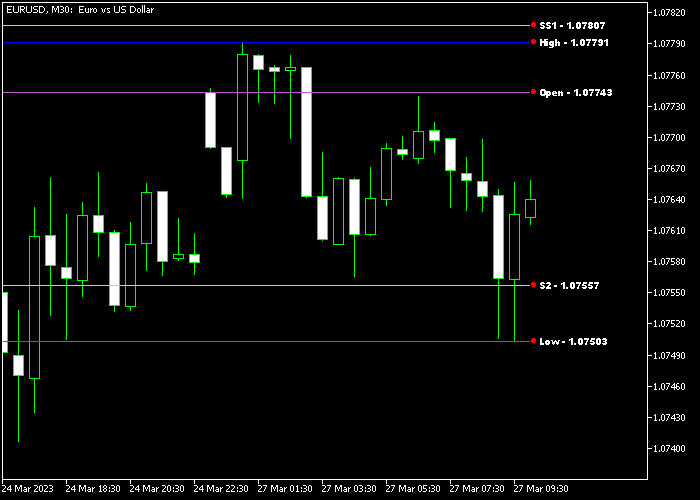
Task: Click price 1.07670 on the price scale
Action: pyautogui.click(x=669, y=168)
